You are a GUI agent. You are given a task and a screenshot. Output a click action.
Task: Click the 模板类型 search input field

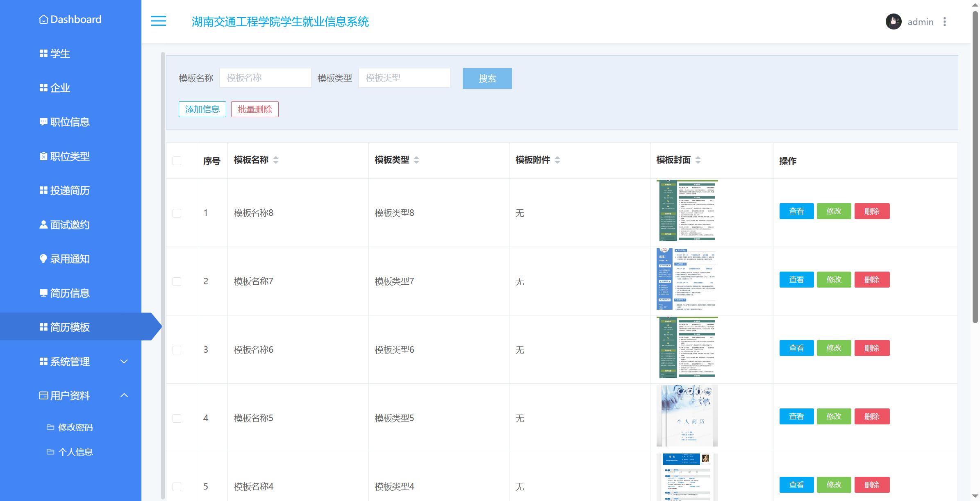[404, 78]
